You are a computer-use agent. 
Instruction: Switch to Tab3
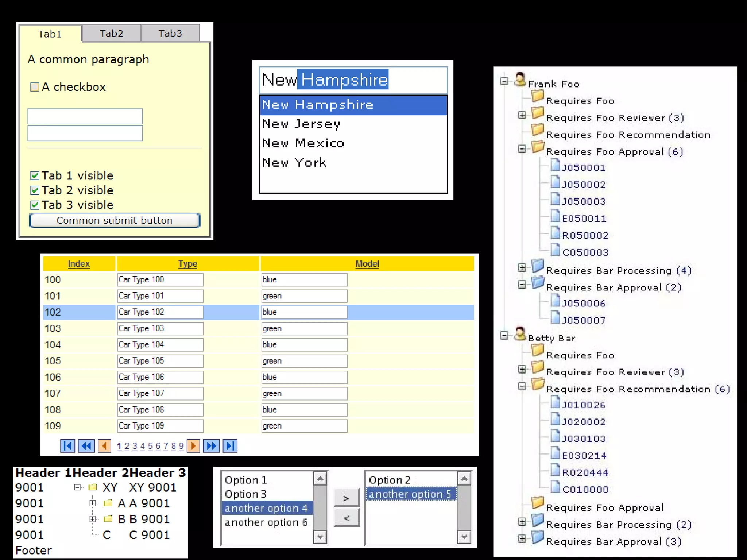pyautogui.click(x=170, y=34)
